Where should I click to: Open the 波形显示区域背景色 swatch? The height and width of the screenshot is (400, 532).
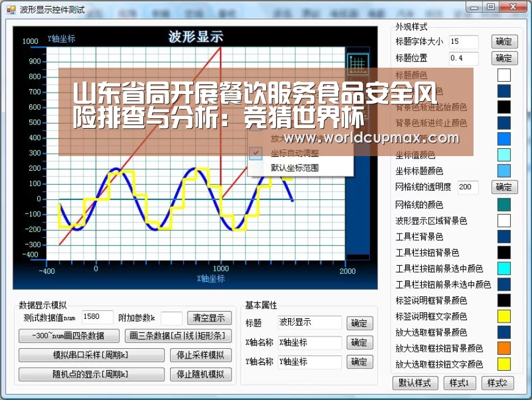pos(504,221)
